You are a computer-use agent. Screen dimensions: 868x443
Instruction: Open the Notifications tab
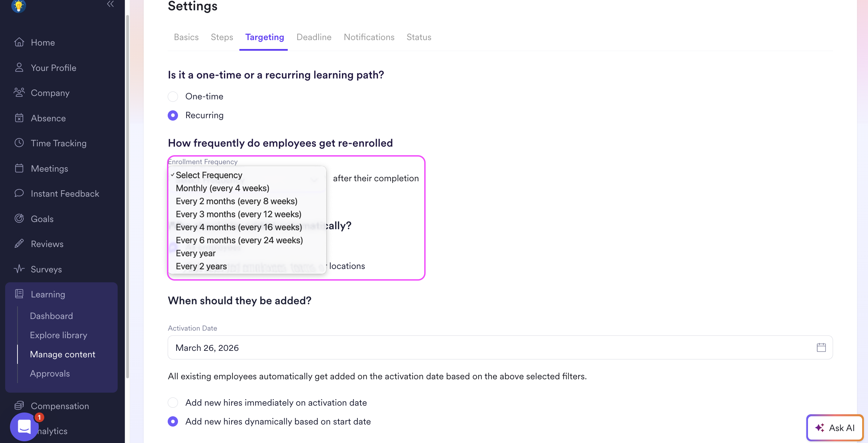(369, 37)
